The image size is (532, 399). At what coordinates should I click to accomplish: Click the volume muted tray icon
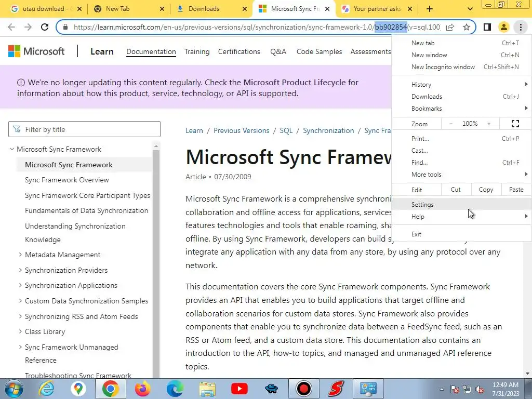[480, 389]
